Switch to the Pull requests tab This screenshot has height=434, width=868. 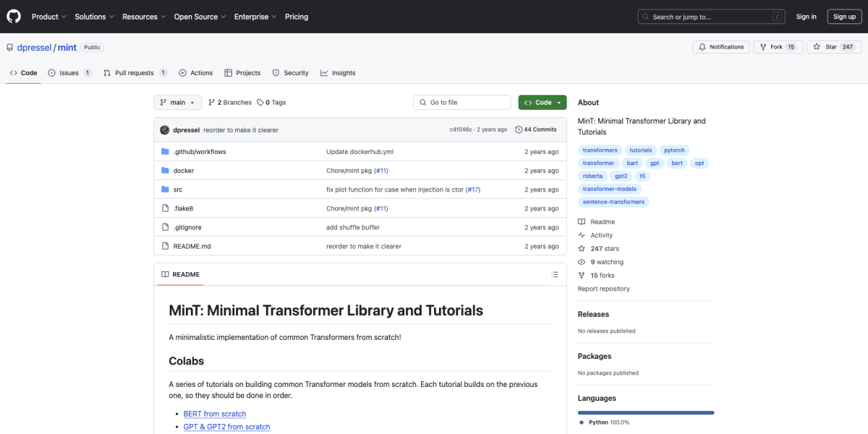(x=135, y=73)
